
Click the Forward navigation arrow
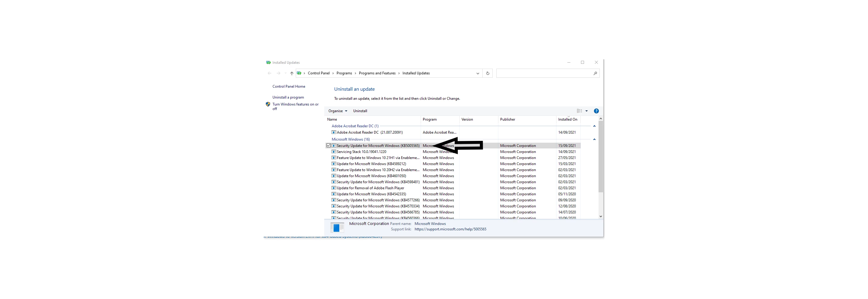click(278, 73)
